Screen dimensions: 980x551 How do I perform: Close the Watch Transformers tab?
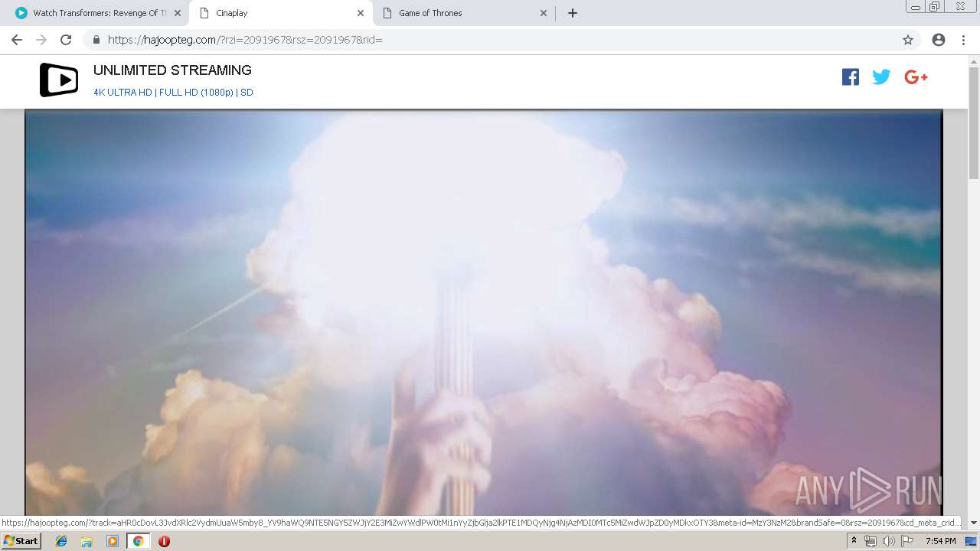click(178, 13)
